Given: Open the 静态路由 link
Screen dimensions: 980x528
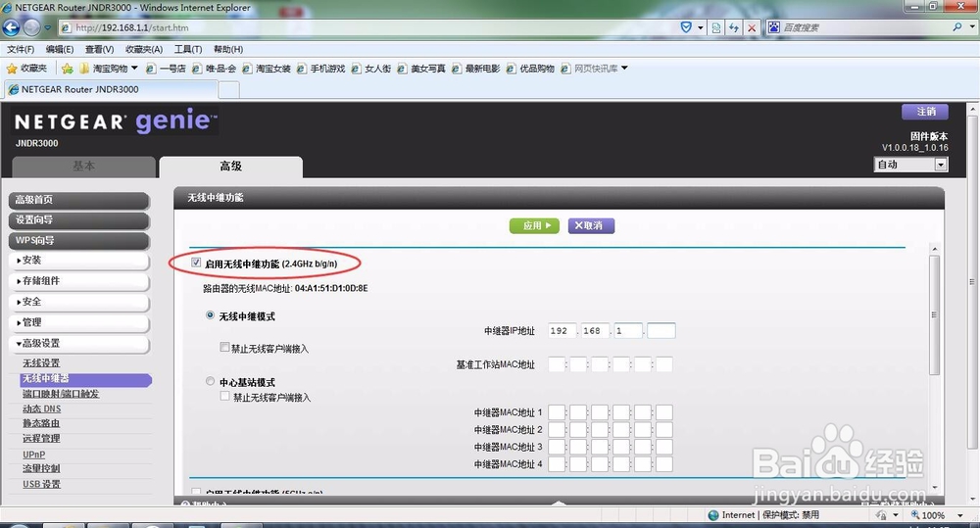Looking at the screenshot, I should 41,423.
